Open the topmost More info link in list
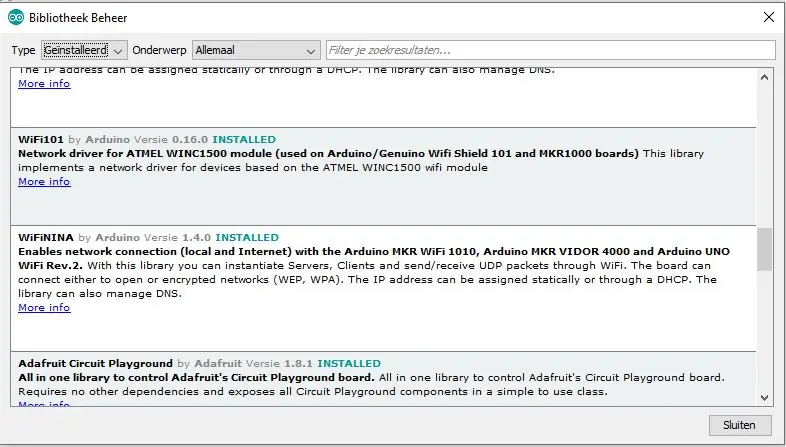This screenshot has width=786, height=447. tap(44, 84)
